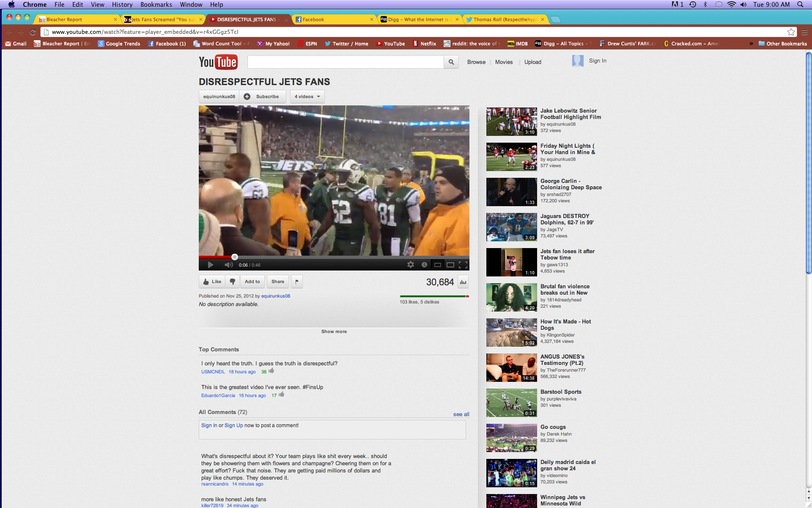This screenshot has height=508, width=812.
Task: Bookmark the page with the star icon
Action: coord(791,32)
